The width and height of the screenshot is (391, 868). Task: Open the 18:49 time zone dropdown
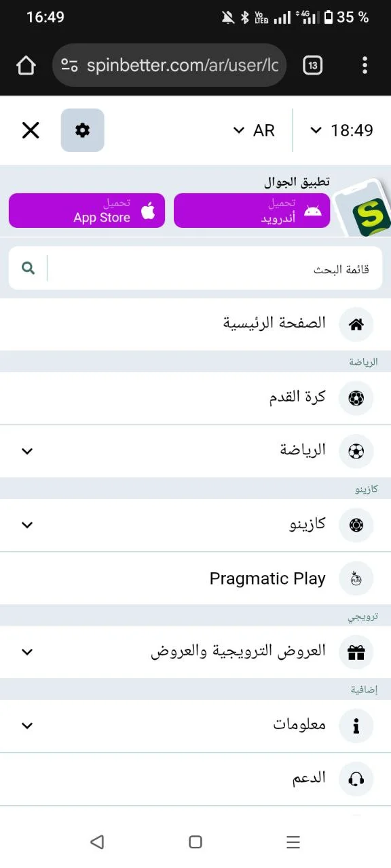tap(341, 130)
